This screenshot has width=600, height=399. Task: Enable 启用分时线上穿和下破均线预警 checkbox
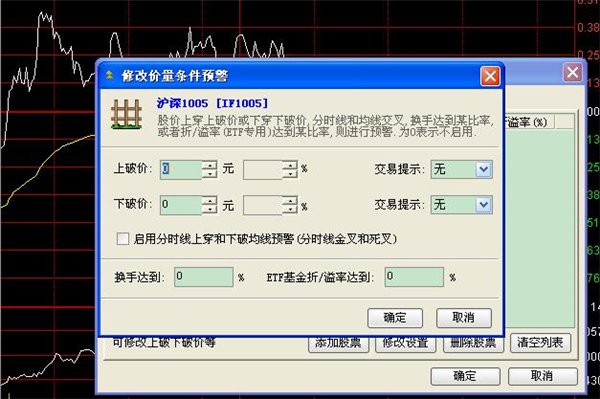click(122, 239)
